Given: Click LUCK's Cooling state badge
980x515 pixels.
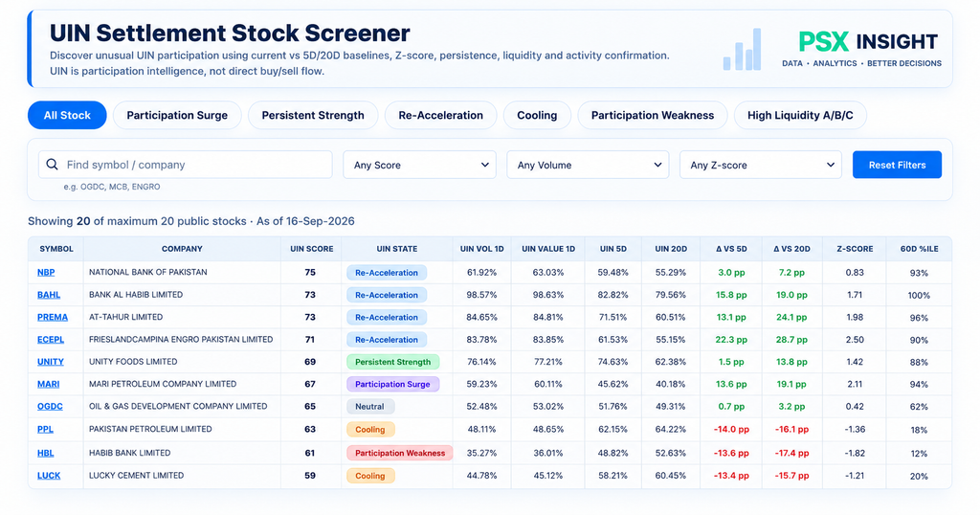Looking at the screenshot, I should point(370,476).
